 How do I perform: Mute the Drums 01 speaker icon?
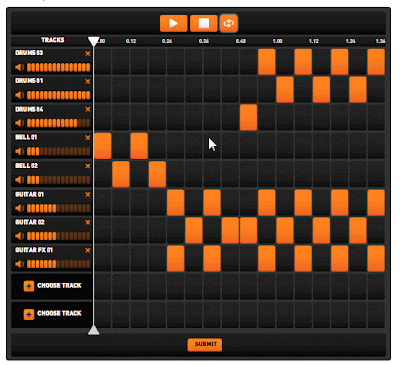pyautogui.click(x=20, y=95)
